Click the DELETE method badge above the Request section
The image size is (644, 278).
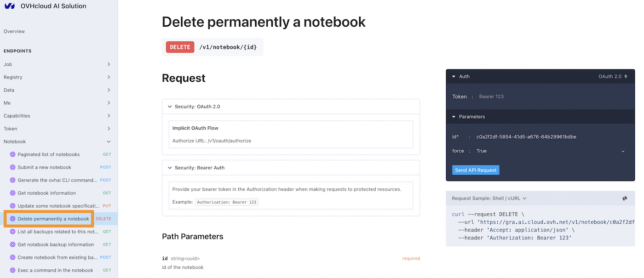click(x=179, y=47)
